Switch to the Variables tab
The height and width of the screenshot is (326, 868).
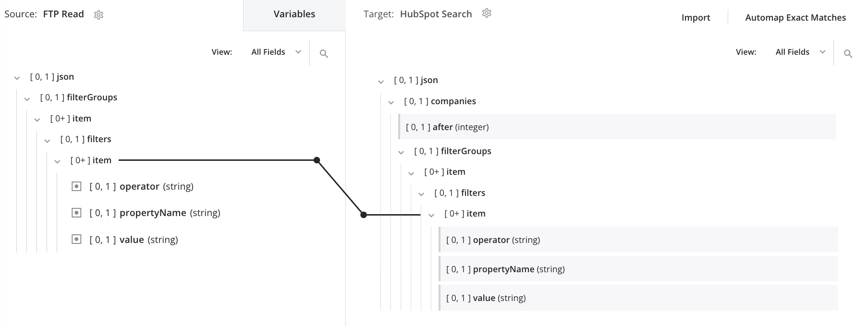tap(294, 14)
